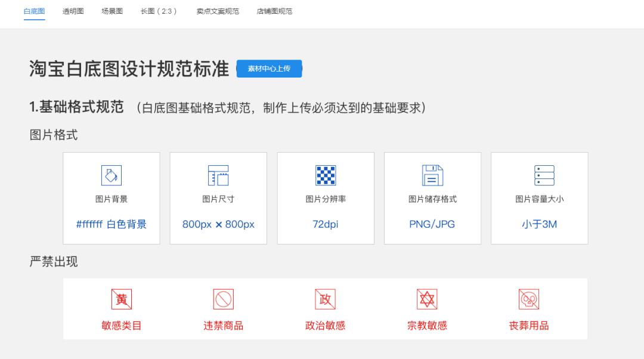
Task: Click the 素材中心上传 upload button
Action: pyautogui.click(x=269, y=69)
